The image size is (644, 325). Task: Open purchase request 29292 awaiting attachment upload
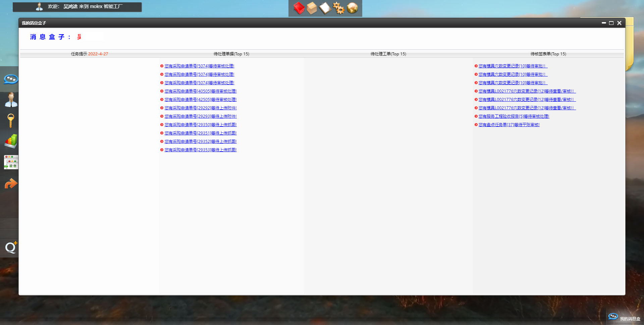tap(200, 108)
